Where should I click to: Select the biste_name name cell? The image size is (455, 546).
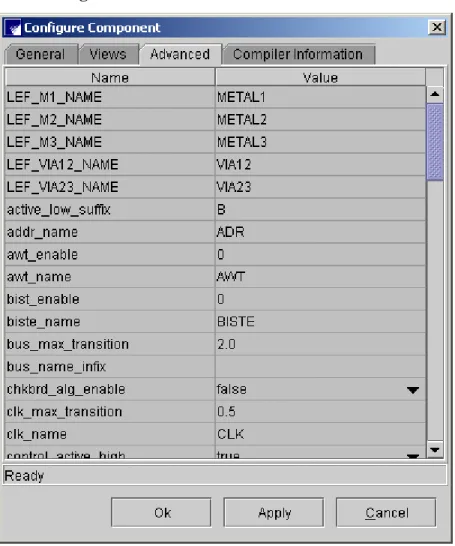coord(110,322)
